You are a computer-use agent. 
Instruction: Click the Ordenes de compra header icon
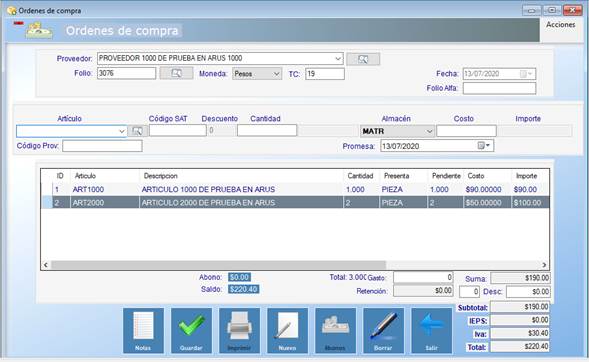(x=39, y=30)
